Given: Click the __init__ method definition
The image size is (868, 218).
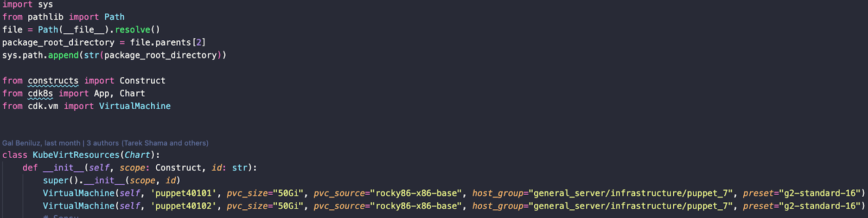Looking at the screenshot, I should [63, 168].
